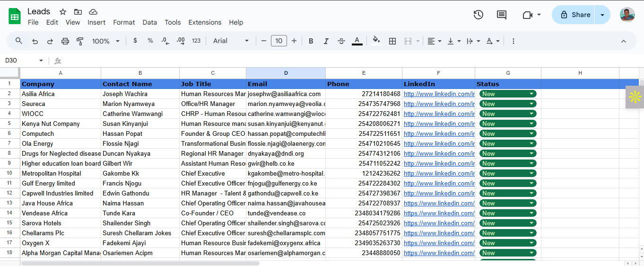Open version history clock icon
This screenshot has width=644, height=266.
tap(478, 15)
